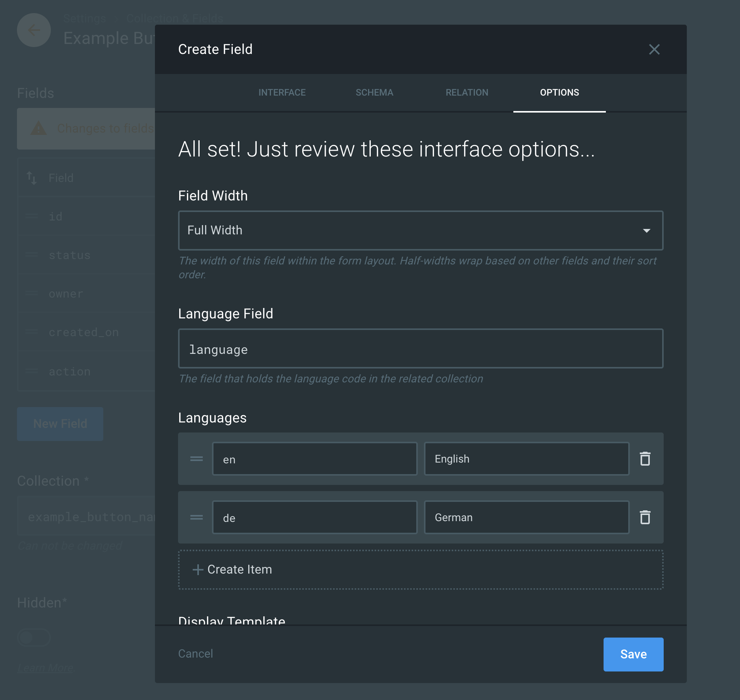Click the 'Display Template' heading
Screen dimensions: 740x700
click(232, 620)
